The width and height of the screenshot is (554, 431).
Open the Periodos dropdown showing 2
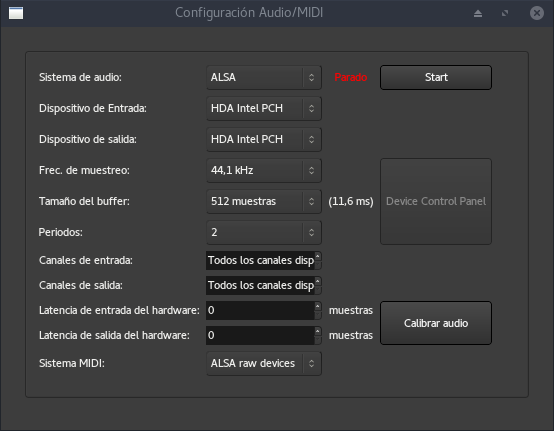click(x=264, y=232)
